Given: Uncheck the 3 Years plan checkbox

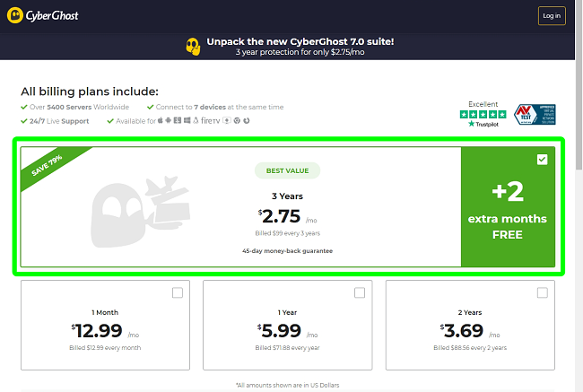Looking at the screenshot, I should tap(542, 160).
